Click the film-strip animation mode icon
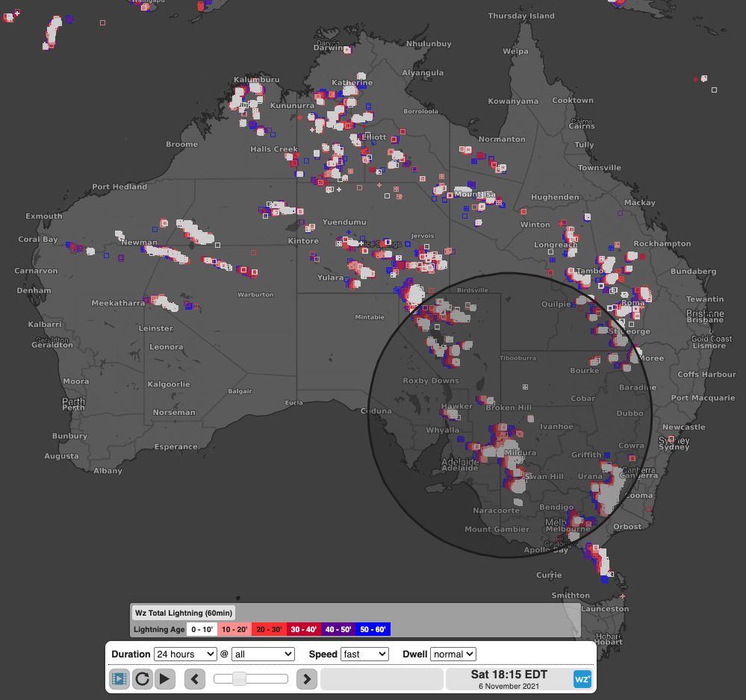The width and height of the screenshot is (746, 700). click(x=119, y=679)
